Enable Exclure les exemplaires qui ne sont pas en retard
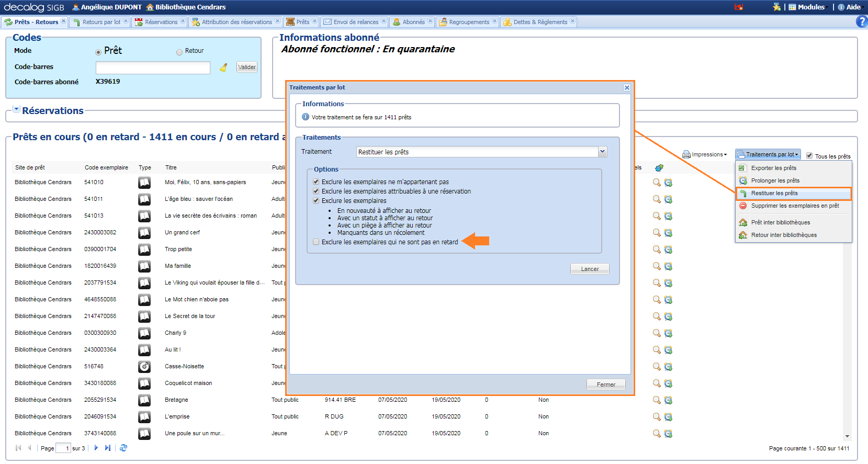The image size is (868, 464). click(x=316, y=242)
